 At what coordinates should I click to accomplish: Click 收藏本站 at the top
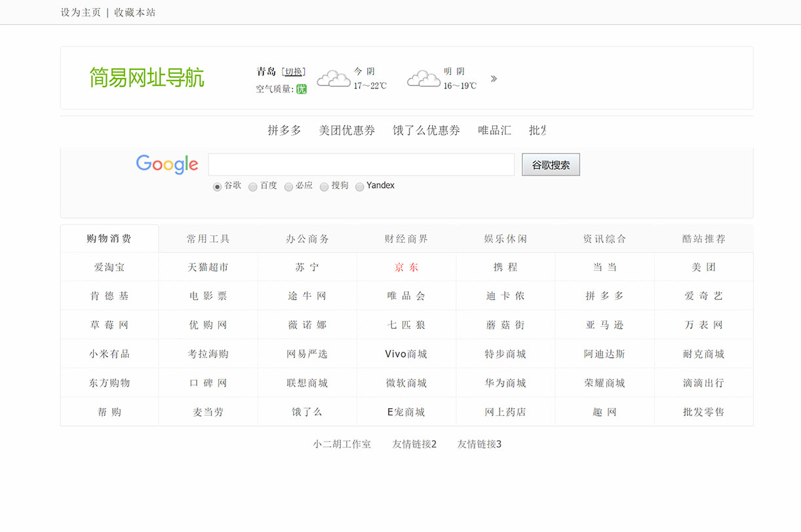point(134,12)
